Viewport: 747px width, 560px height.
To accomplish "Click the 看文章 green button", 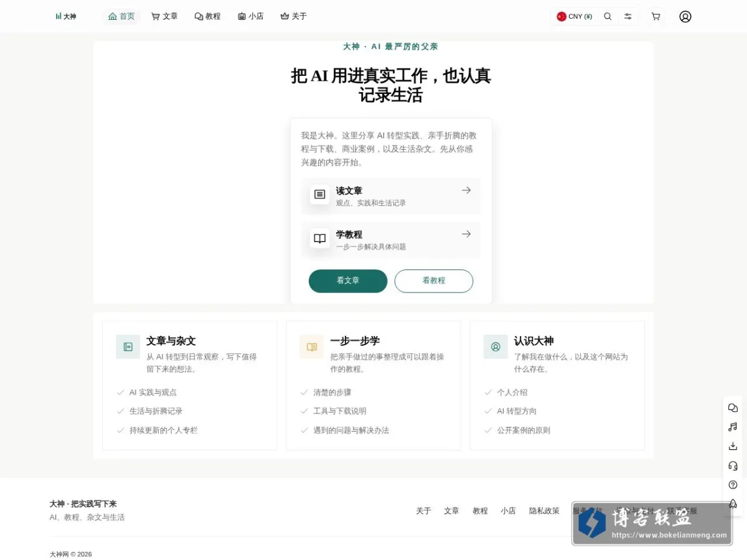I will [x=348, y=281].
